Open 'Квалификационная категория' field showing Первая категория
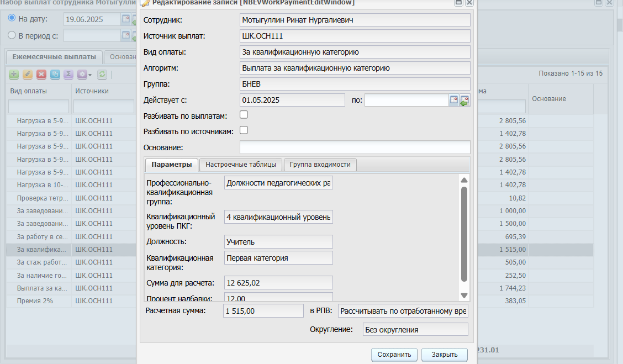The height and width of the screenshot is (364, 623). [x=278, y=258]
